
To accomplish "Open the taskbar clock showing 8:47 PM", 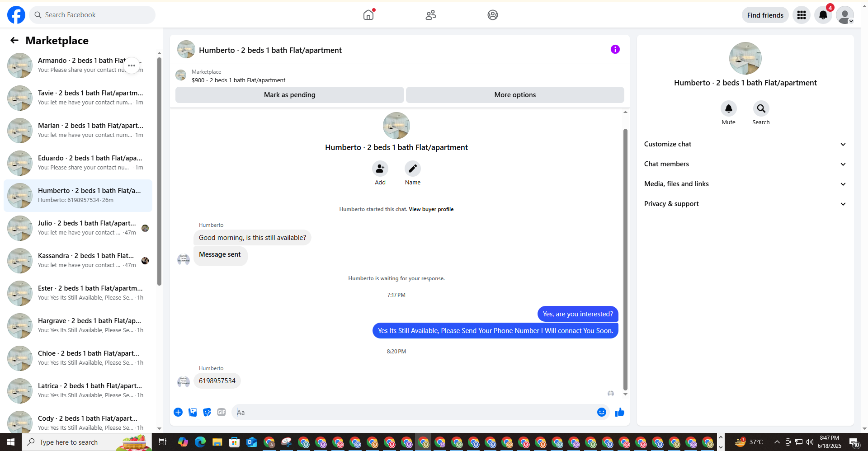I will 829,442.
